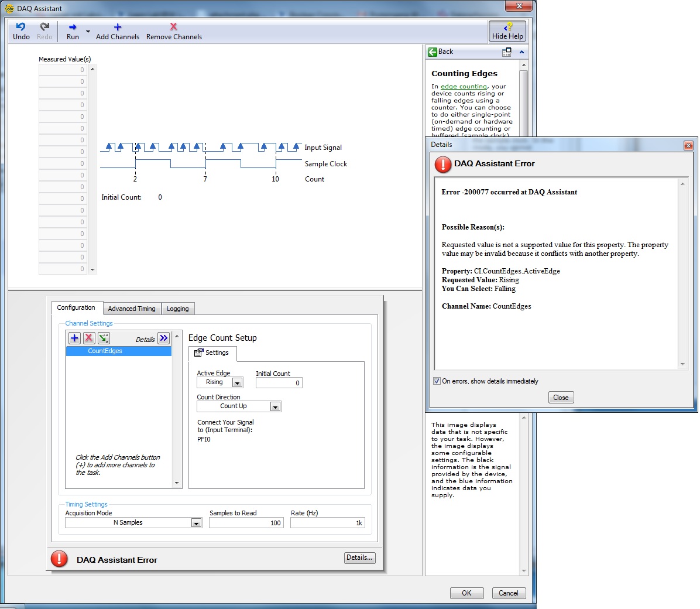The height and width of the screenshot is (609, 700).
Task: Hide the context help panel
Action: pyautogui.click(x=507, y=31)
